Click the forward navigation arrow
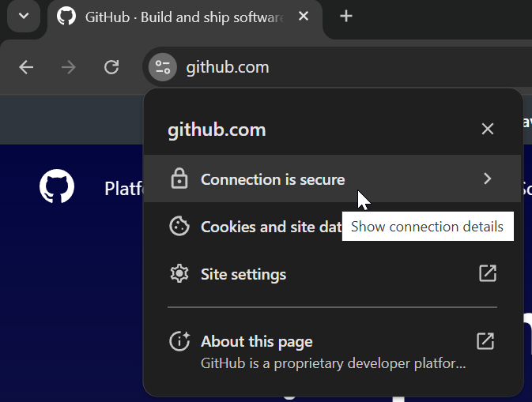The width and height of the screenshot is (532, 402). pos(69,67)
